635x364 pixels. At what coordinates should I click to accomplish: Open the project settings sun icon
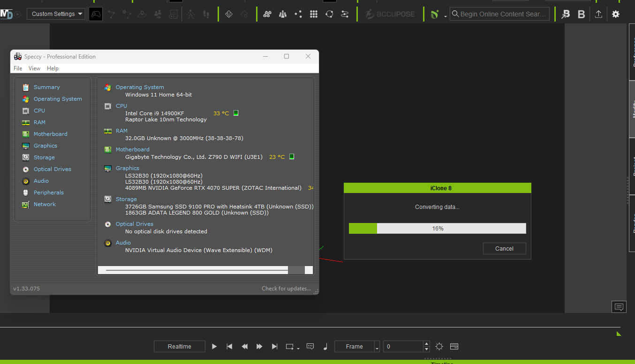point(439,347)
